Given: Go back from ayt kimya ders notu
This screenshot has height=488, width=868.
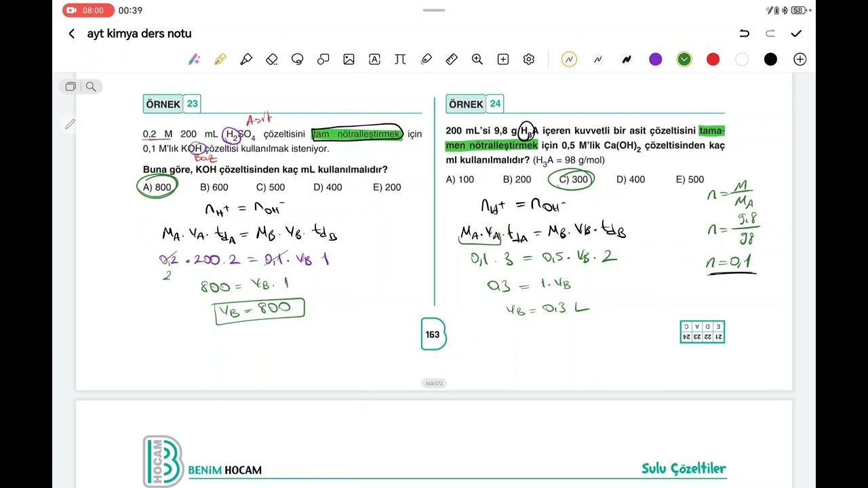Looking at the screenshot, I should point(72,34).
